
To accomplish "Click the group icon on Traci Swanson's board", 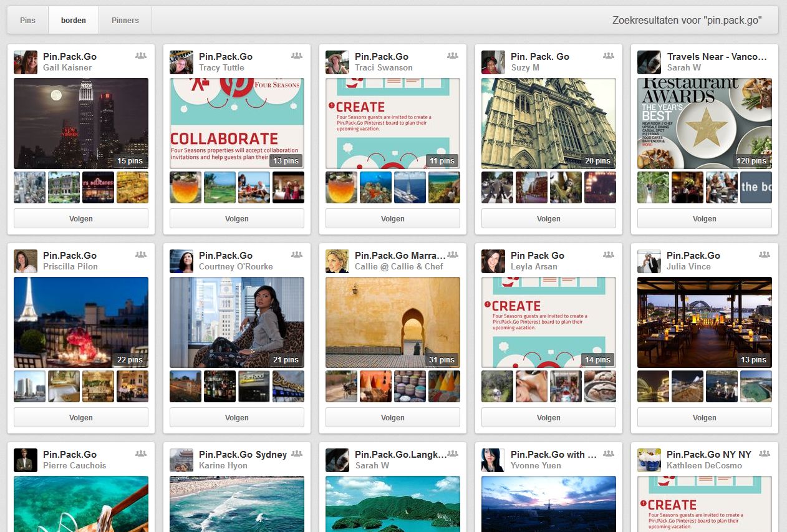I will pyautogui.click(x=453, y=56).
